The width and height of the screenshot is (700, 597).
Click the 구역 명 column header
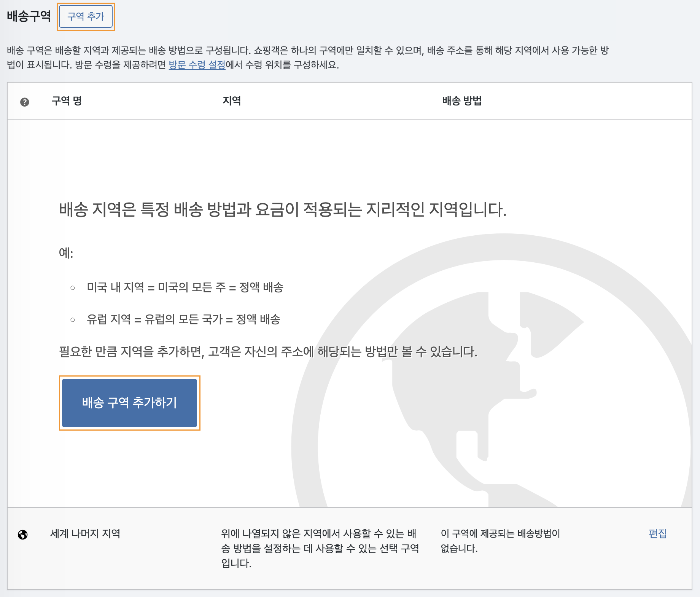click(x=67, y=101)
